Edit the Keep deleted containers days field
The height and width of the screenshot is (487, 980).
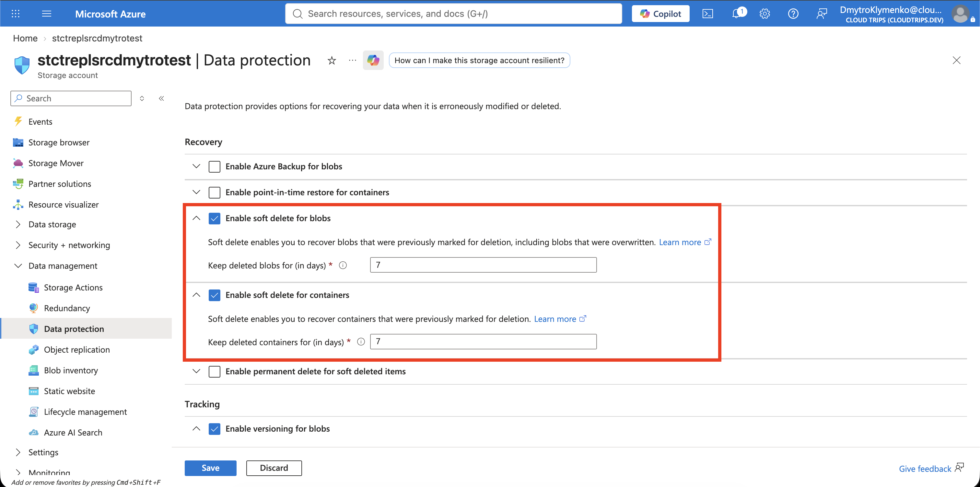pyautogui.click(x=483, y=341)
